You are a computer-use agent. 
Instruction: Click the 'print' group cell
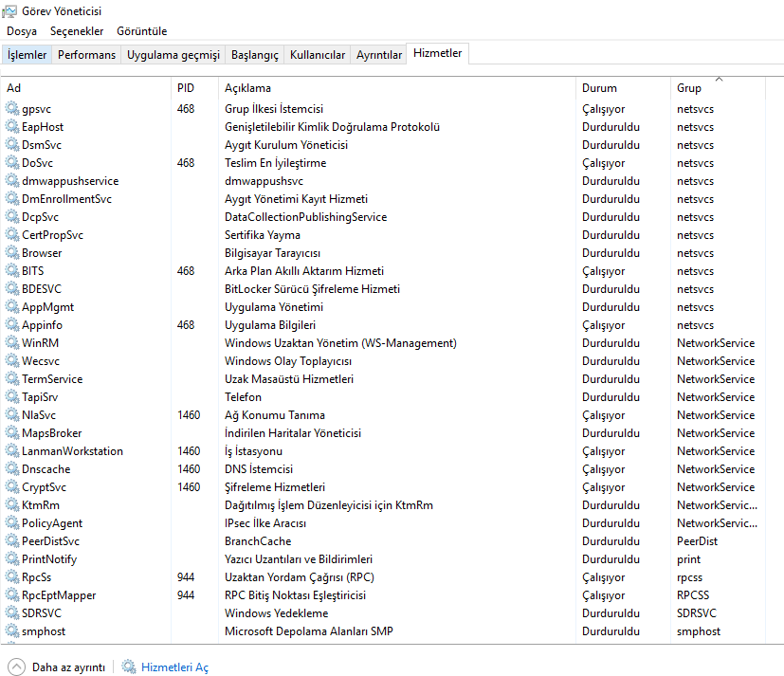(x=688, y=559)
